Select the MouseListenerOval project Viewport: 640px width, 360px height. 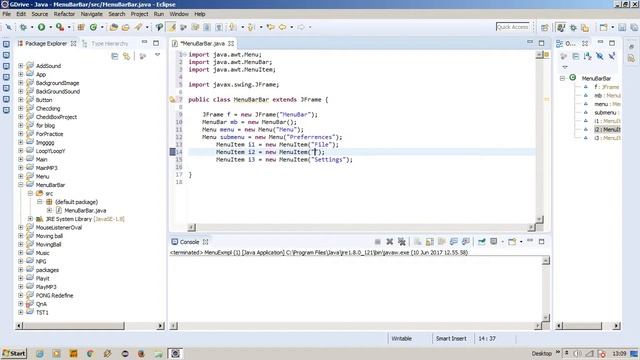point(59,227)
